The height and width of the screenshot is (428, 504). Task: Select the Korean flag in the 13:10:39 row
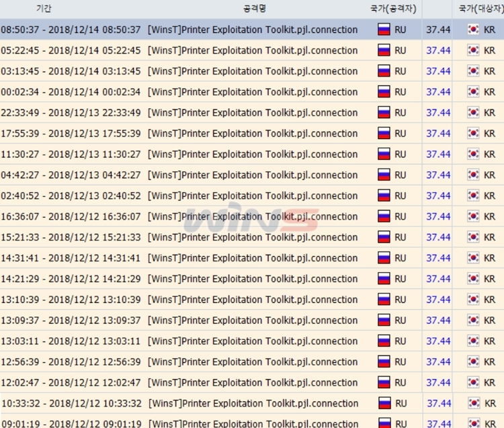(x=473, y=300)
